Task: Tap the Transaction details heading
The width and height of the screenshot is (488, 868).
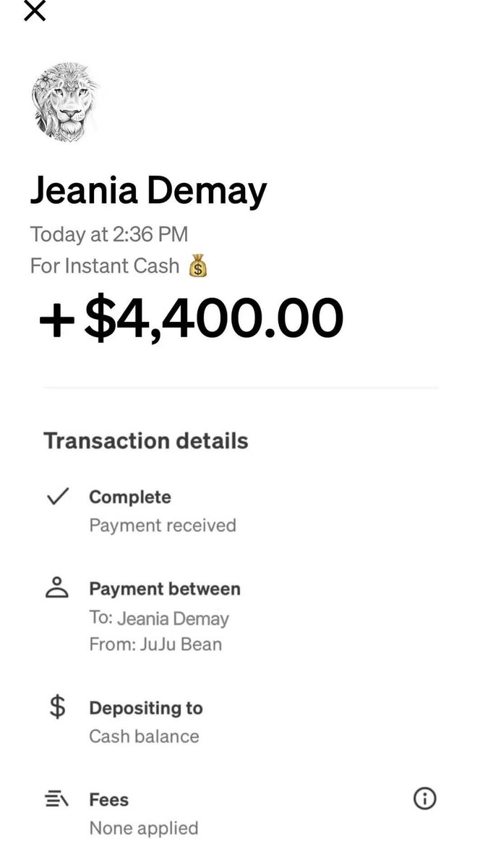Action: pos(145,441)
